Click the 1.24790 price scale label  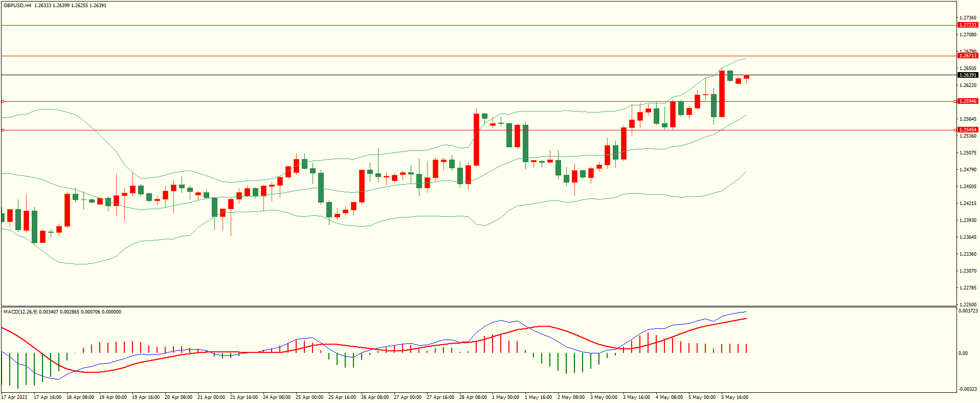click(x=968, y=170)
